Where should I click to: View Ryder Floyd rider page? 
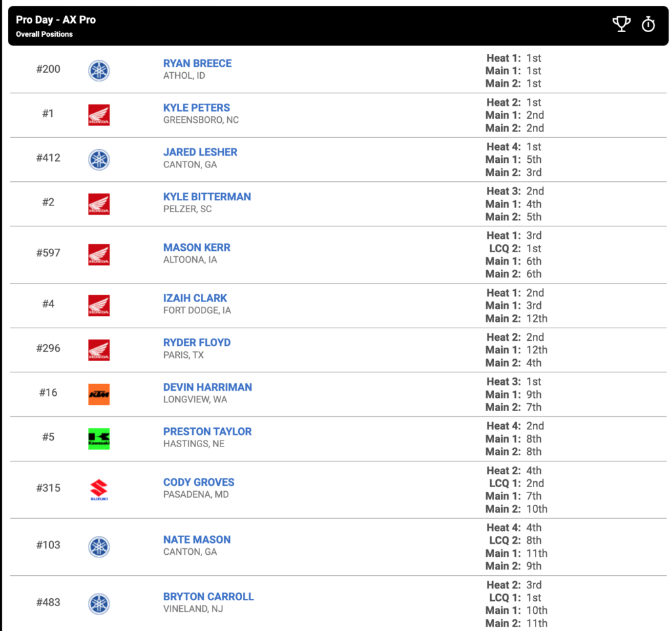click(197, 343)
